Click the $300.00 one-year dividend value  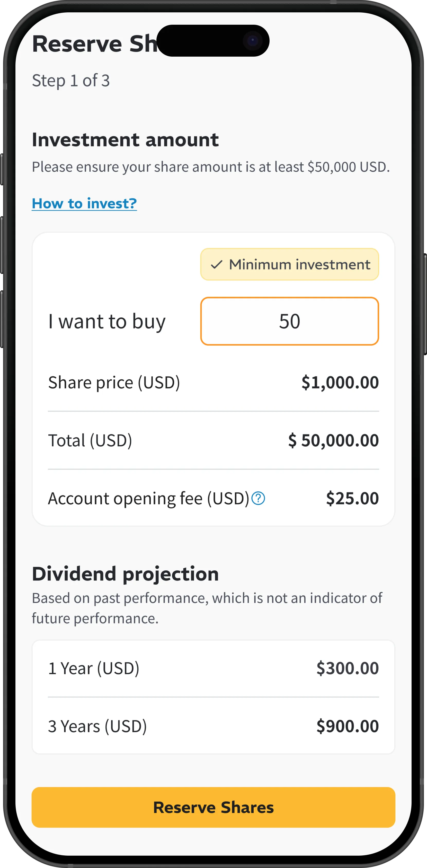[348, 668]
